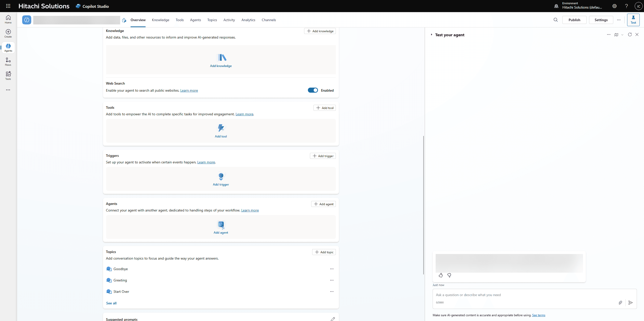
Task: Click the Add knowledge header button
Action: (x=320, y=31)
